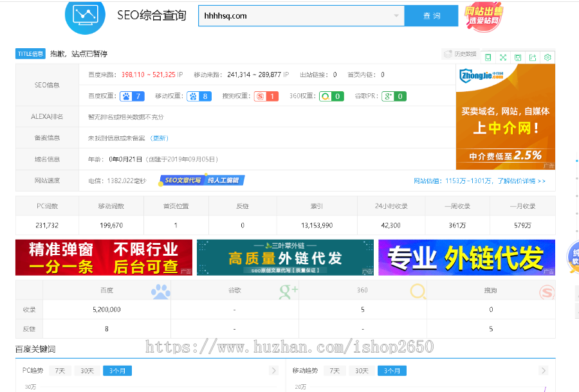Screen dimensions: 579x392
Task: Click the SEO综合查询 chart logo icon
Action: pyautogui.click(x=85, y=15)
